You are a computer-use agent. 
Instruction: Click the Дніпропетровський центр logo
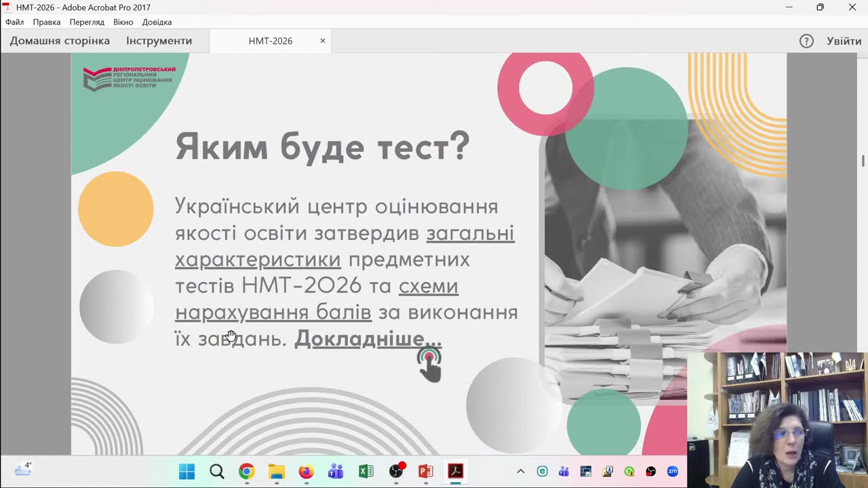pyautogui.click(x=129, y=79)
